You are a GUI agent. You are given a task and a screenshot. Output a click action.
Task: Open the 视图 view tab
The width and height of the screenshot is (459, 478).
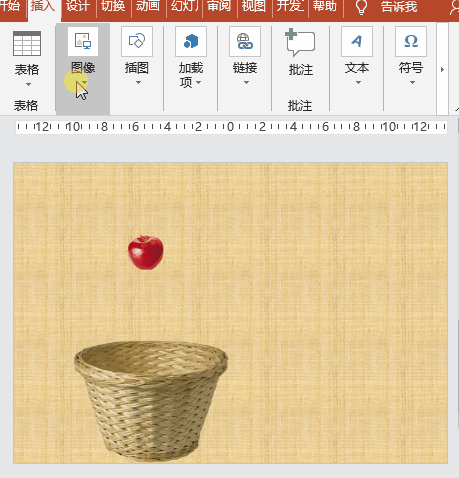pyautogui.click(x=254, y=7)
